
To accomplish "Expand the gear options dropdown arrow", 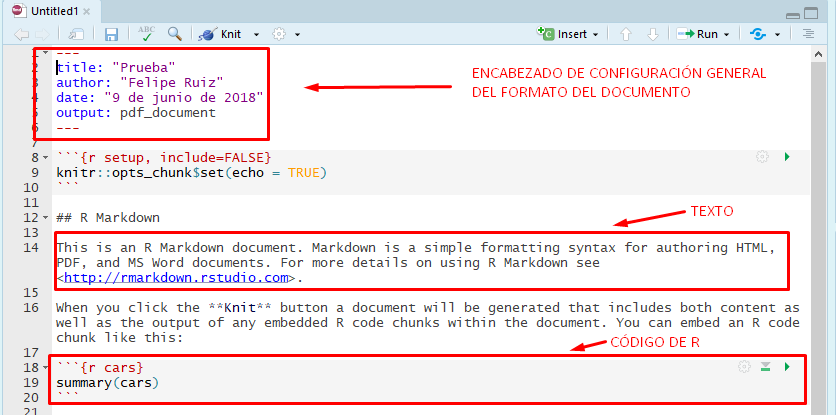I will click(297, 35).
